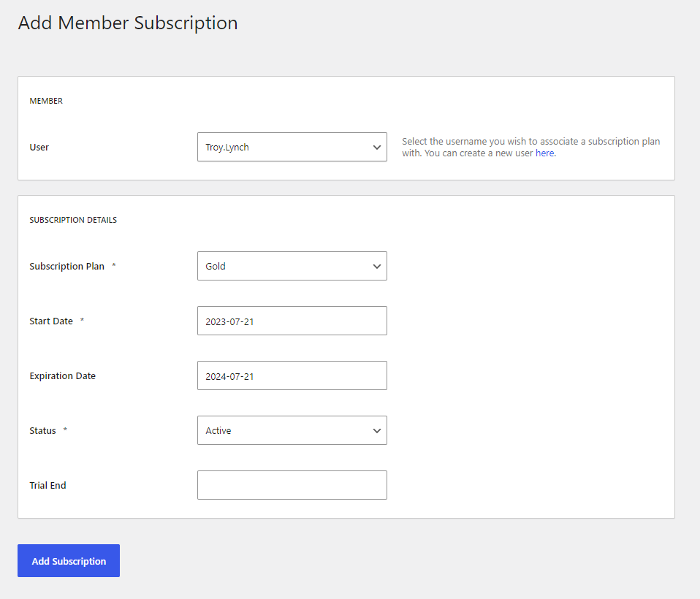Focus the Start Date field with 2023-07-21

(292, 321)
